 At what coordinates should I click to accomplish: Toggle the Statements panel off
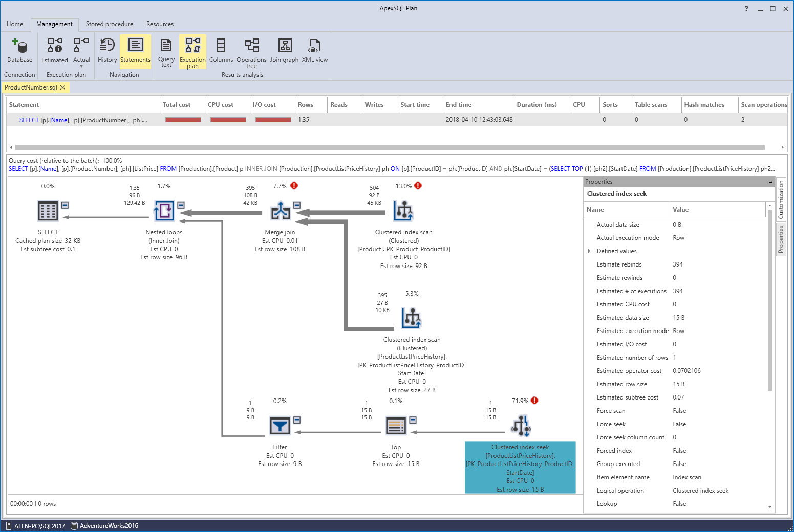(135, 51)
